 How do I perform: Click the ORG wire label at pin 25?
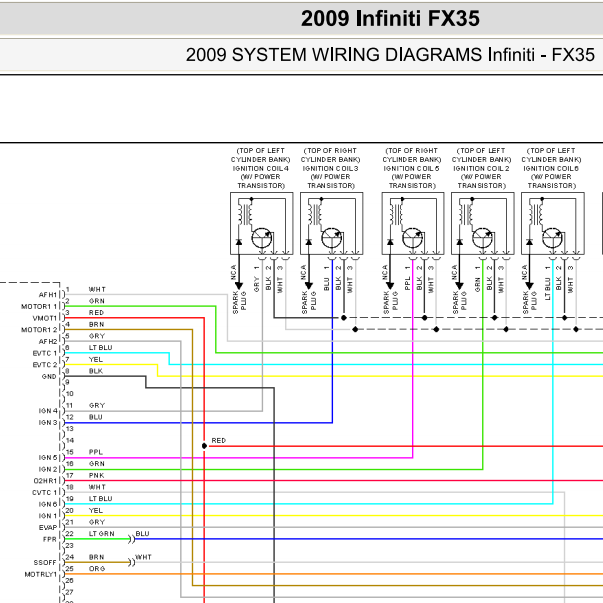pyautogui.click(x=97, y=569)
